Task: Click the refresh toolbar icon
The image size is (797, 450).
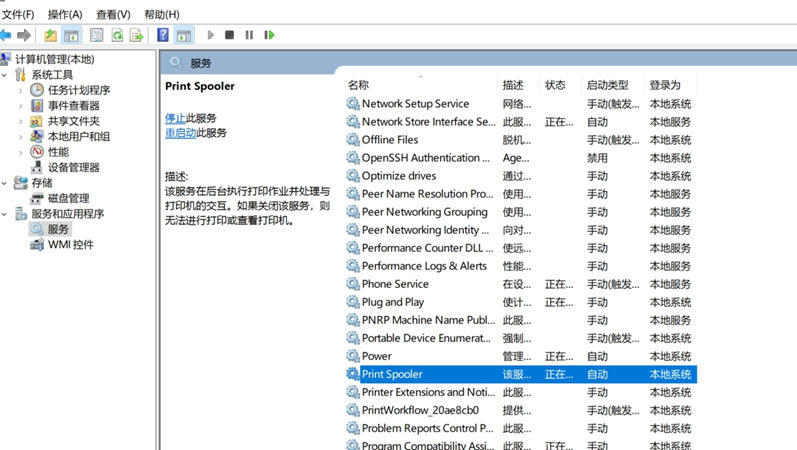Action: (x=117, y=35)
